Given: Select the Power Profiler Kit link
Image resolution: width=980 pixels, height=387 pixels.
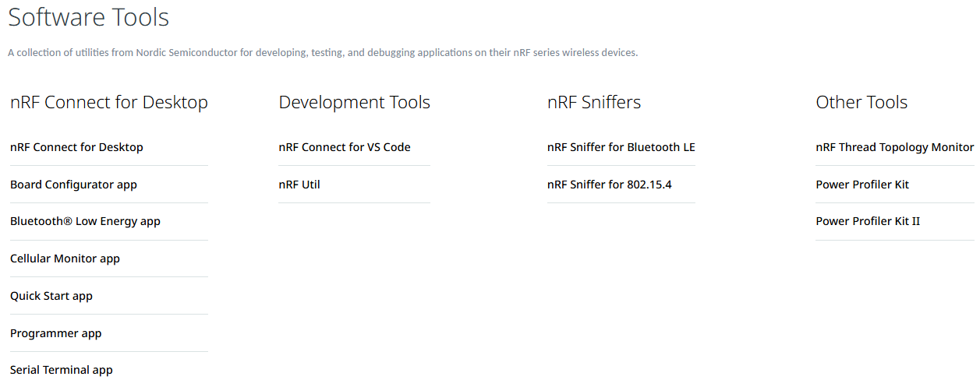Looking at the screenshot, I should (x=862, y=185).
